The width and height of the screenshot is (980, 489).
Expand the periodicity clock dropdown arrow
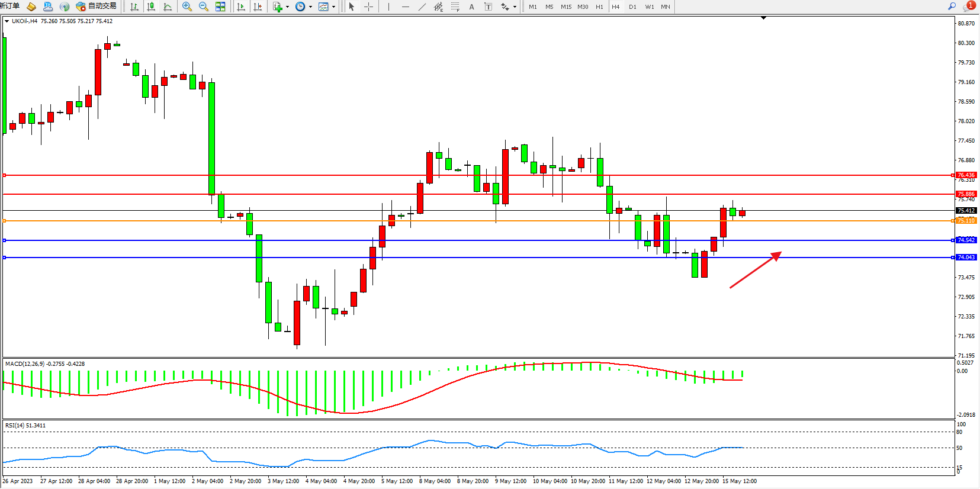click(x=310, y=7)
